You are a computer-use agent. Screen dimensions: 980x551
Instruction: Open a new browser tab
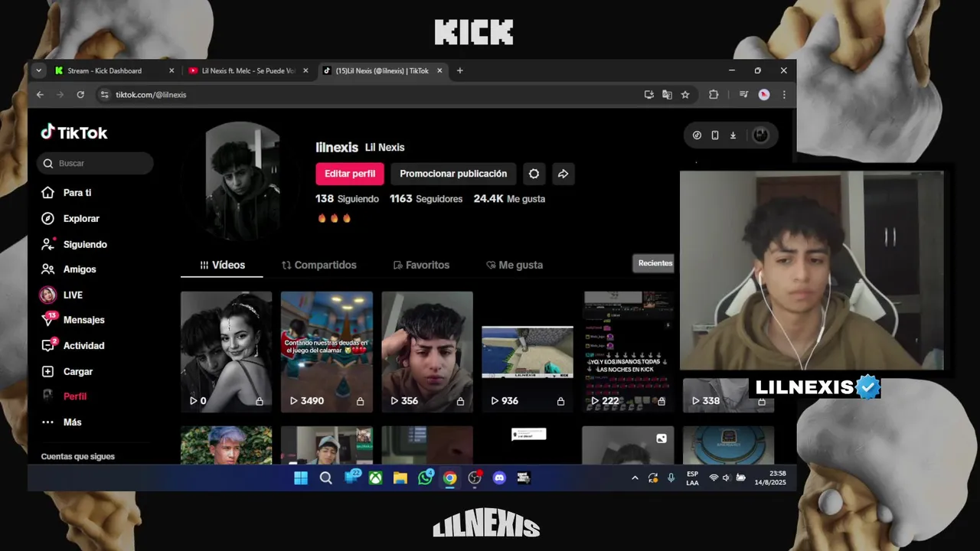point(459,70)
